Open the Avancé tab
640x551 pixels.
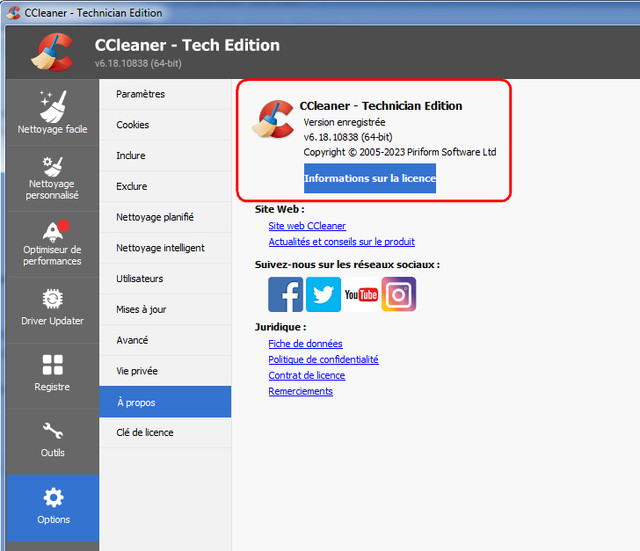click(165, 340)
